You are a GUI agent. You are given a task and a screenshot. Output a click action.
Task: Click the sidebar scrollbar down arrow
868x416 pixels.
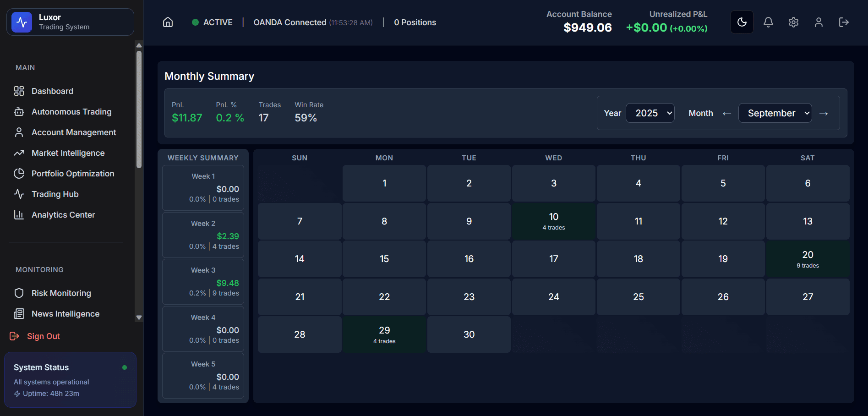click(x=139, y=317)
